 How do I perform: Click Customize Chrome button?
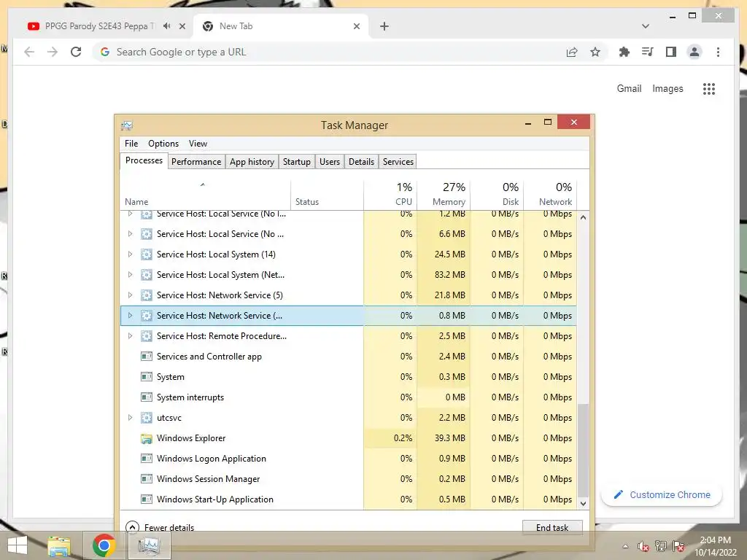click(662, 495)
